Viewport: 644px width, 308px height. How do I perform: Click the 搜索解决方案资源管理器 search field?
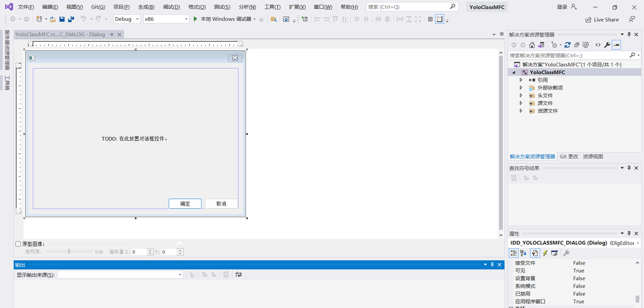click(569, 55)
